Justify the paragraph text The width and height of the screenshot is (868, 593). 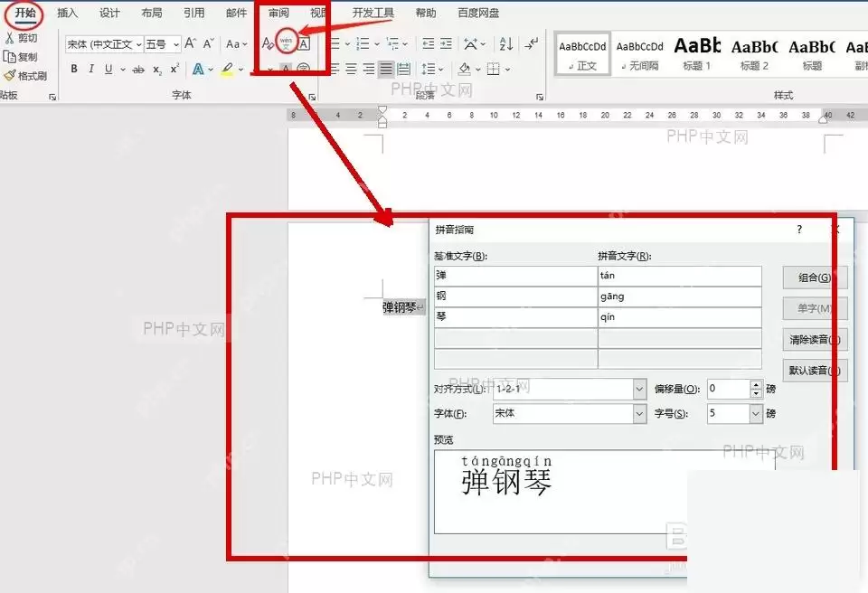point(386,69)
